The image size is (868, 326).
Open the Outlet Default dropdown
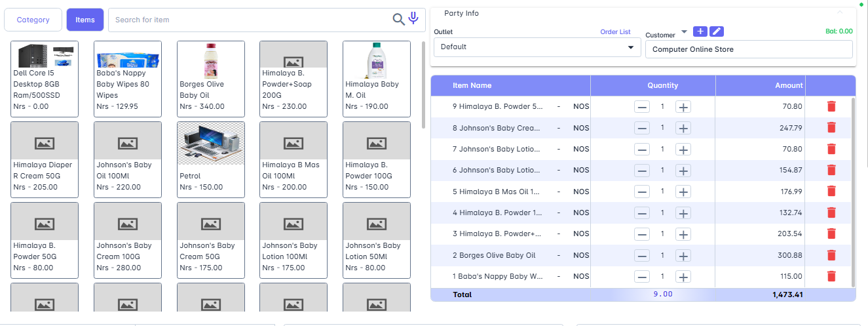[537, 47]
